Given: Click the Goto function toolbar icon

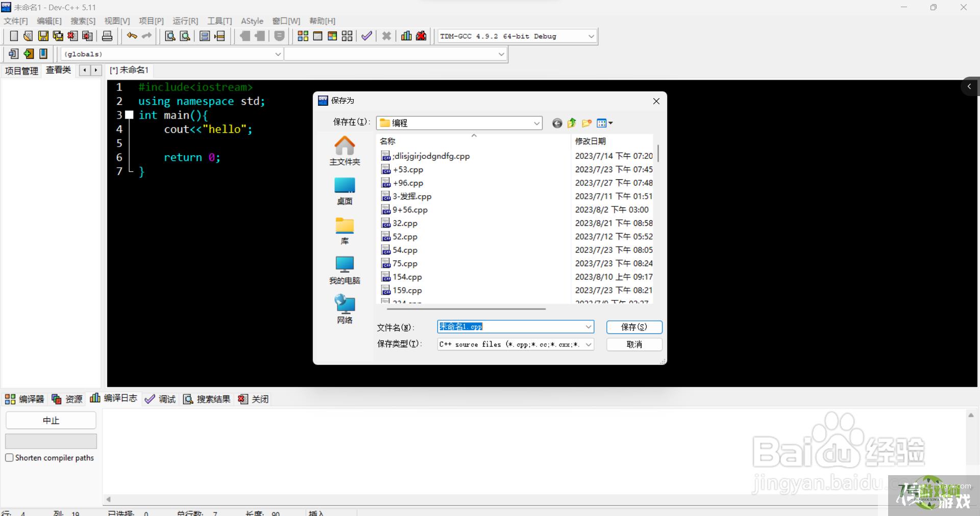Looking at the screenshot, I should point(205,36).
